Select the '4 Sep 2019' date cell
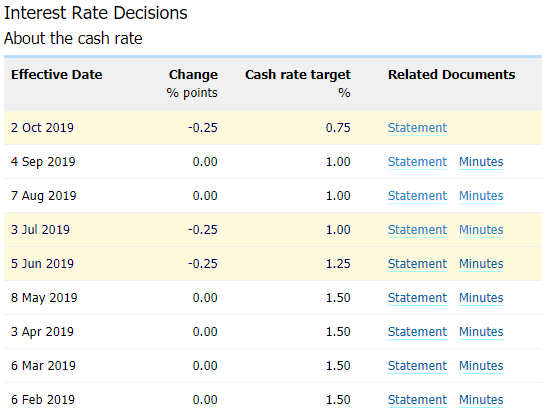 [x=43, y=162]
